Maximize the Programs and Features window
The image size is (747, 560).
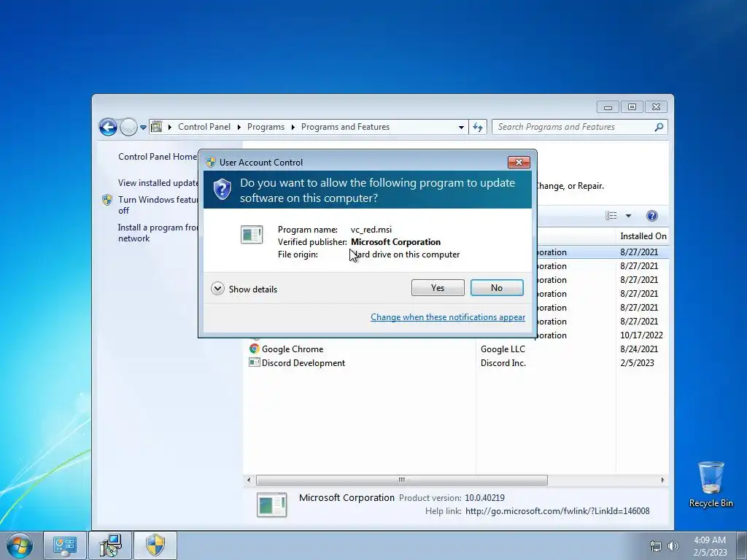632,107
